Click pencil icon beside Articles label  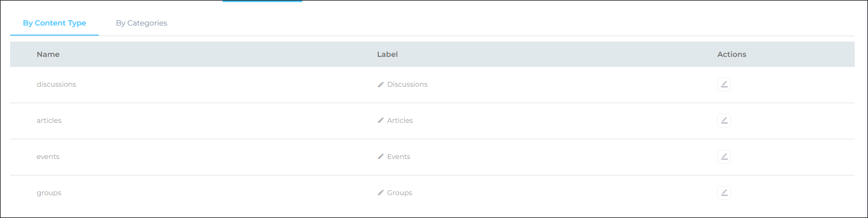(x=380, y=121)
